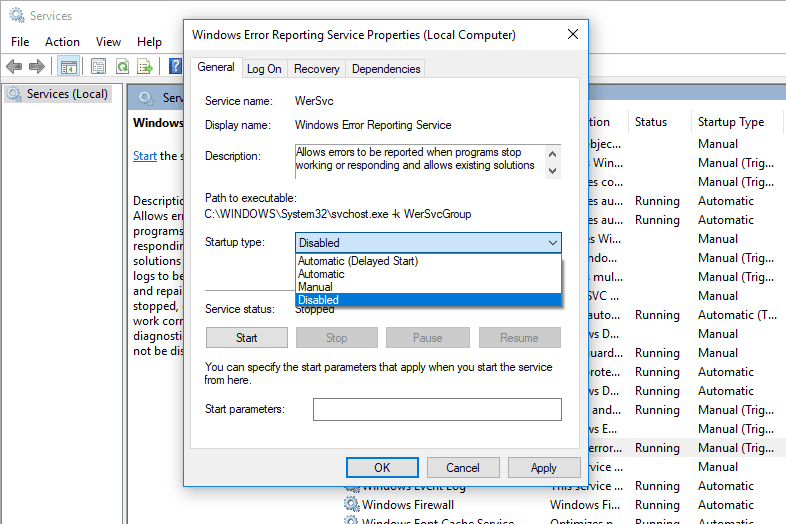Select Services (Local) tree node
Screen dimensions: 786x524
tap(58, 94)
